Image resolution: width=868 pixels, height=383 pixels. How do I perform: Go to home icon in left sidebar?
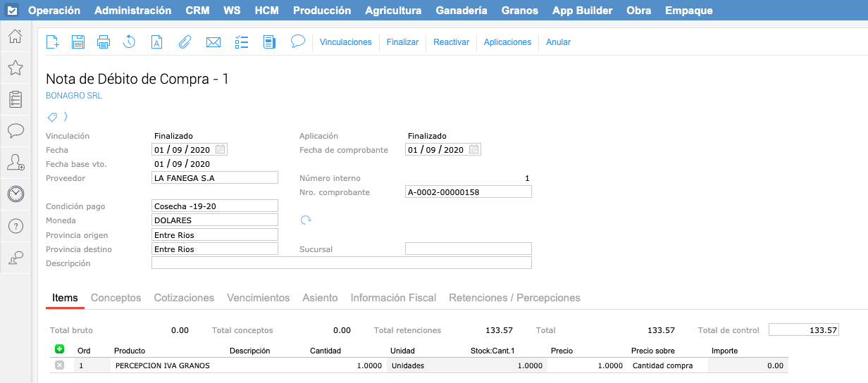point(15,36)
